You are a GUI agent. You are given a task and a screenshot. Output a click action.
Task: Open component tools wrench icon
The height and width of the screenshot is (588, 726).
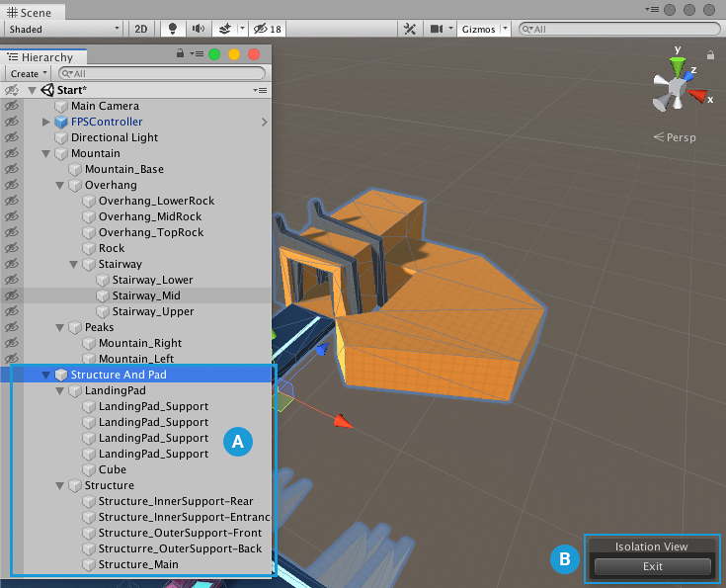coord(409,29)
